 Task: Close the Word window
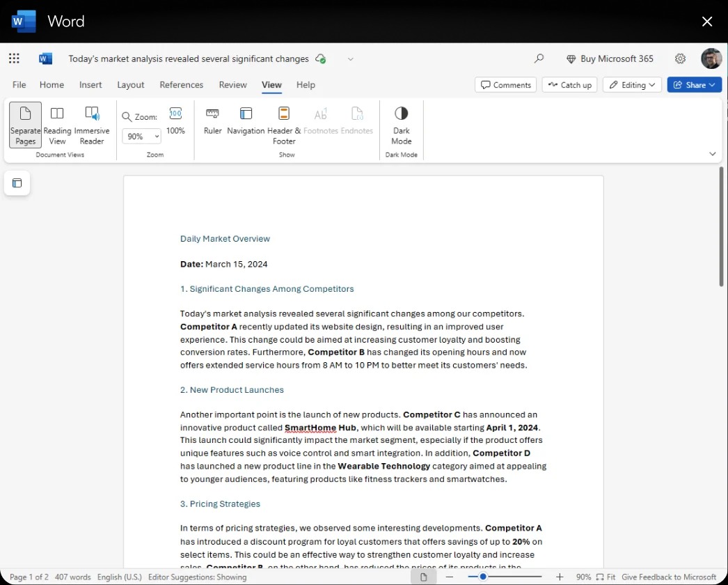click(x=707, y=22)
